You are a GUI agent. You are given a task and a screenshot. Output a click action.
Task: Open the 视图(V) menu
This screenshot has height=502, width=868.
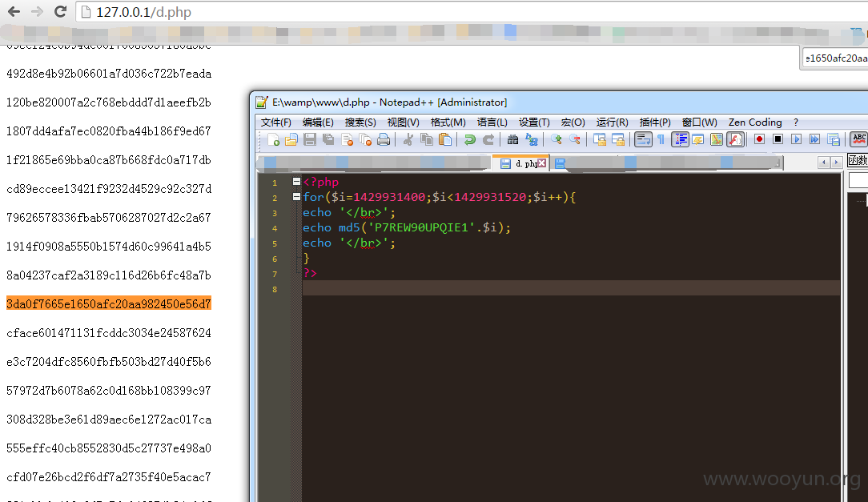click(x=403, y=122)
